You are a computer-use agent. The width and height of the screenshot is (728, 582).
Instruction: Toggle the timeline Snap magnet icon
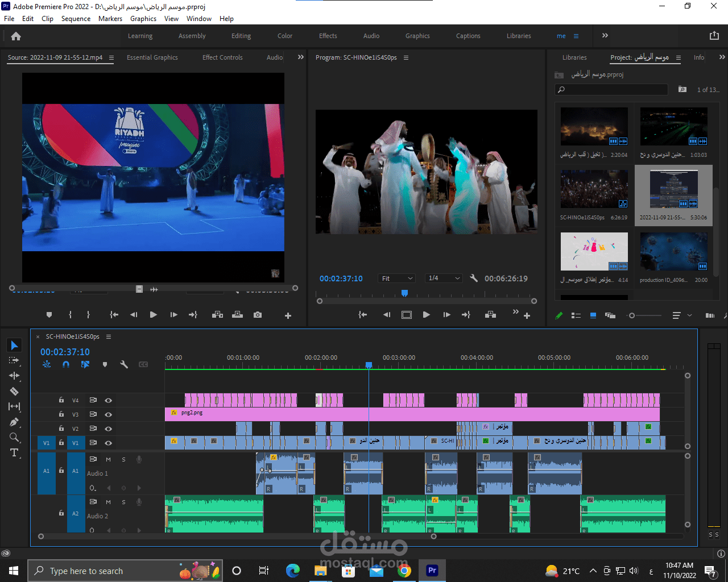pos(66,364)
